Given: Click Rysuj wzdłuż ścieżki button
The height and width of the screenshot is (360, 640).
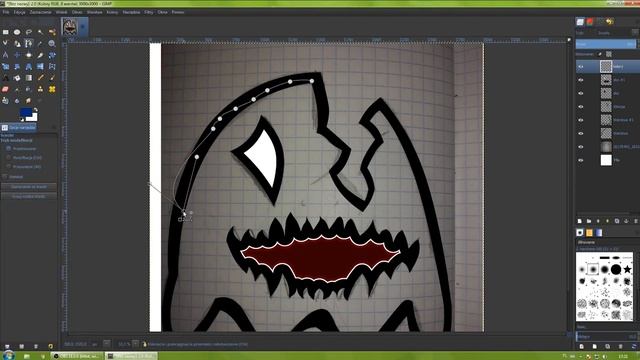Looking at the screenshot, I should tap(29, 196).
